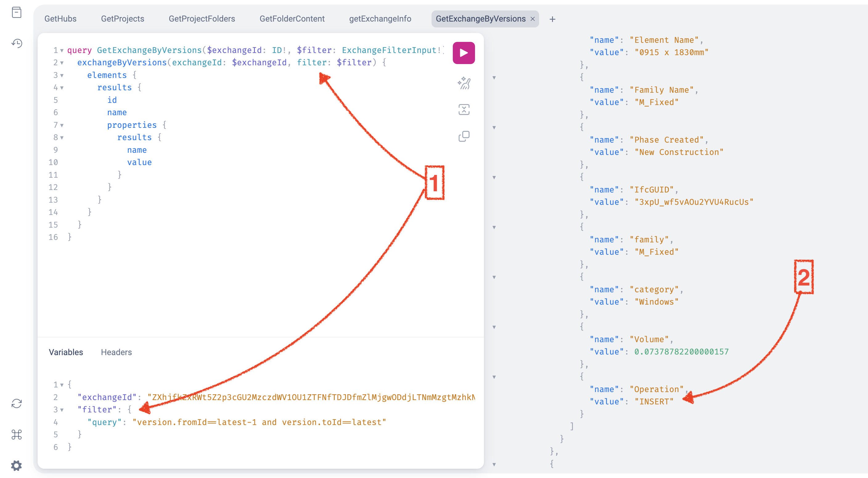Click the IfcGUID value string in response

click(694, 202)
